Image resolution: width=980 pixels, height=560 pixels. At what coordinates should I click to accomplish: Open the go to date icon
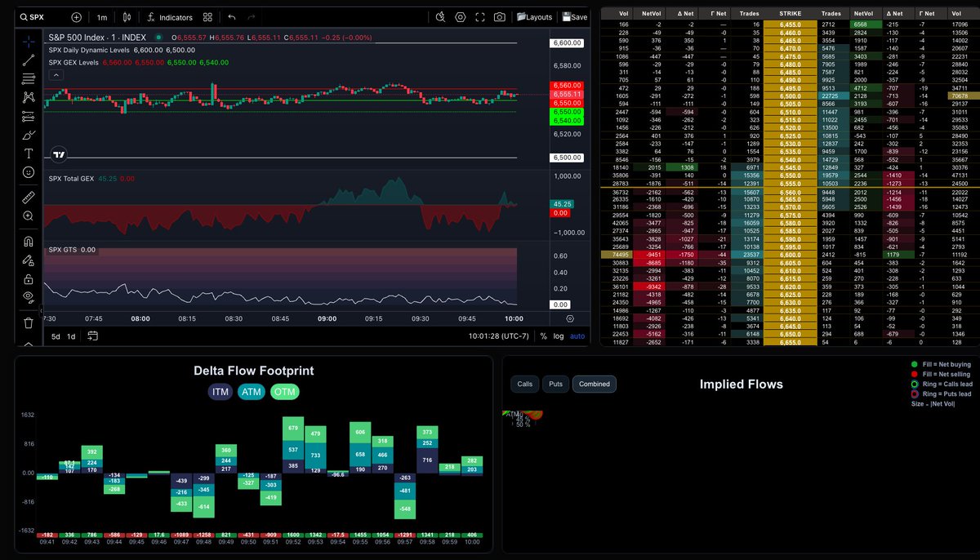[x=93, y=336]
